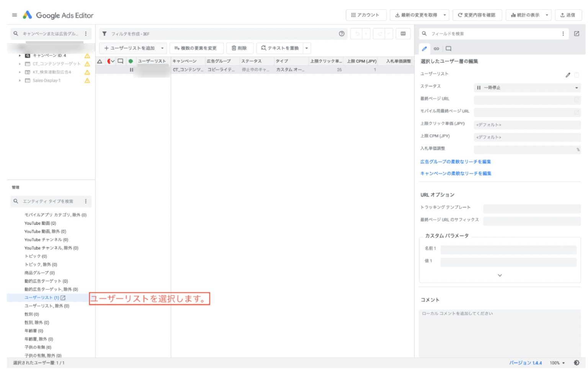Open the ユーザーリストを追加 dropdown arrow
This screenshot has width=588, height=370.
click(x=162, y=48)
